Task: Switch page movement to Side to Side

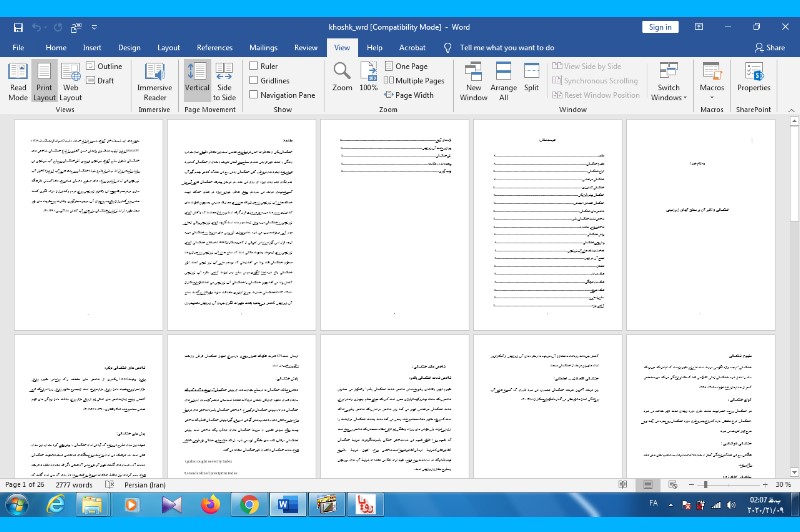Action: point(225,79)
